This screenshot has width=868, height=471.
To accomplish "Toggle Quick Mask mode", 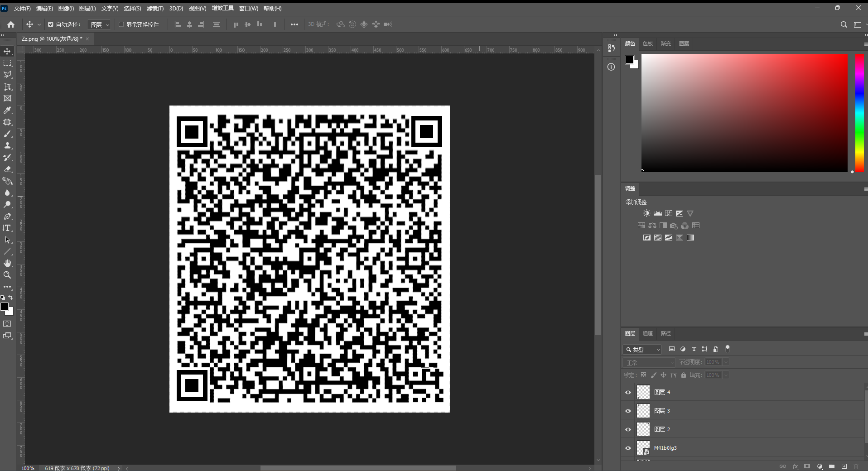I will 7,324.
